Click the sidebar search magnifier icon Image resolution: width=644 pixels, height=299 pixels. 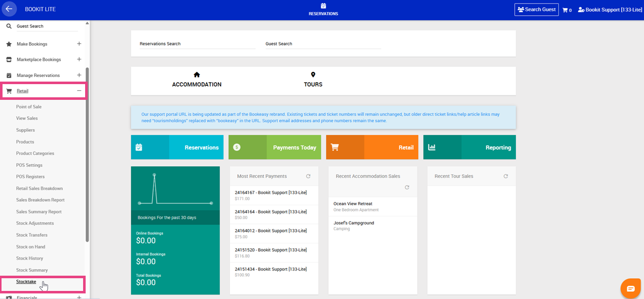tap(9, 26)
